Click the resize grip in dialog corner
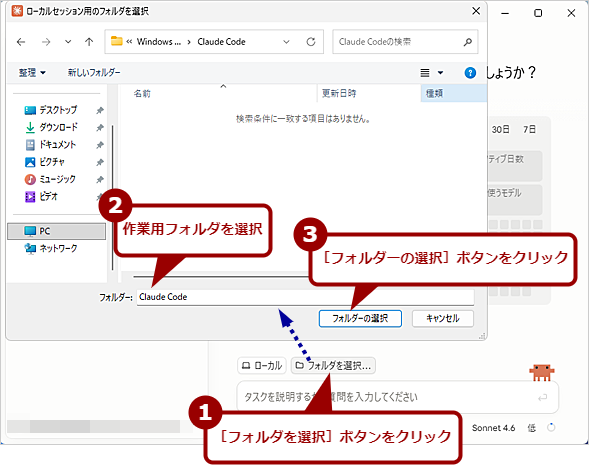 click(482, 336)
